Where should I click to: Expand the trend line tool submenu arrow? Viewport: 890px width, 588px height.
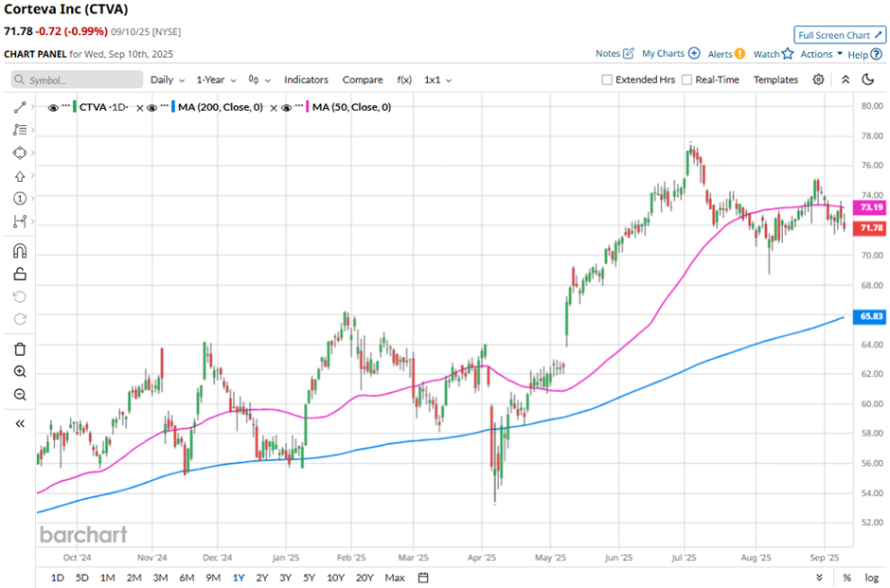[x=33, y=107]
